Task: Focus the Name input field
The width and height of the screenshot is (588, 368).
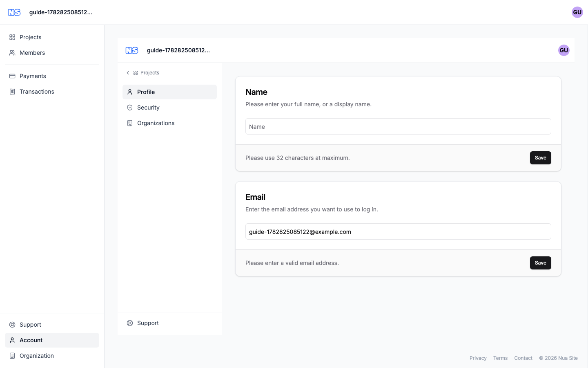Action: (398, 126)
